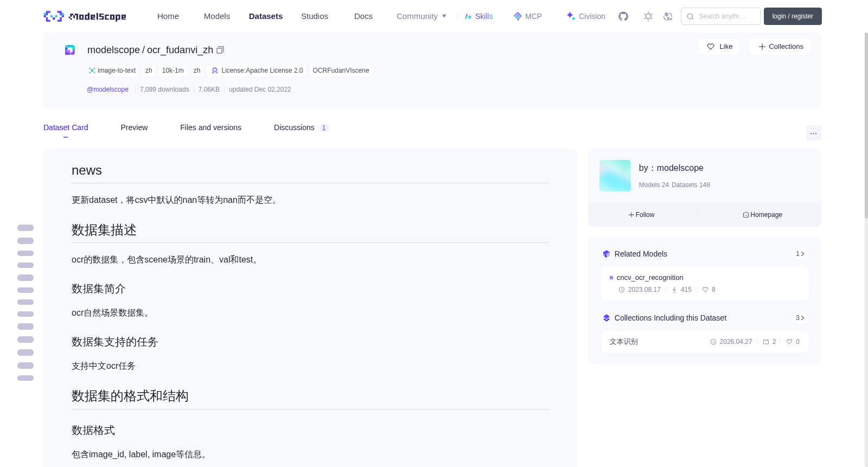
Task: Expand the Community dropdown menu
Action: tap(422, 16)
